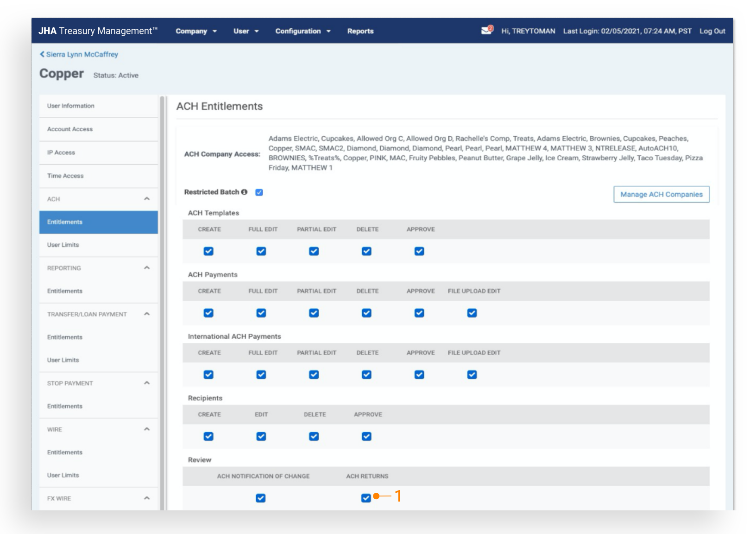
Task: Open the Reports menu item
Action: click(360, 31)
